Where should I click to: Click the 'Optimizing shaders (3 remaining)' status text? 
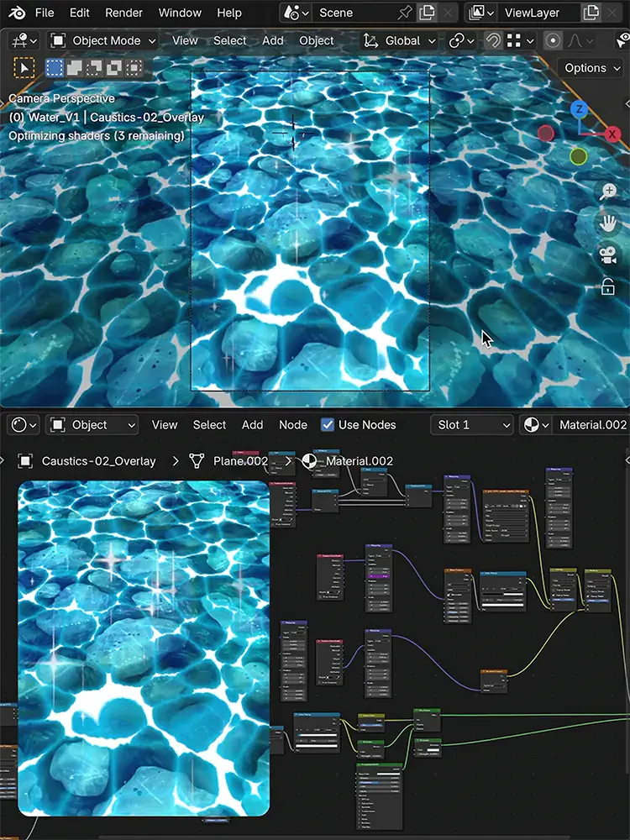click(x=97, y=136)
